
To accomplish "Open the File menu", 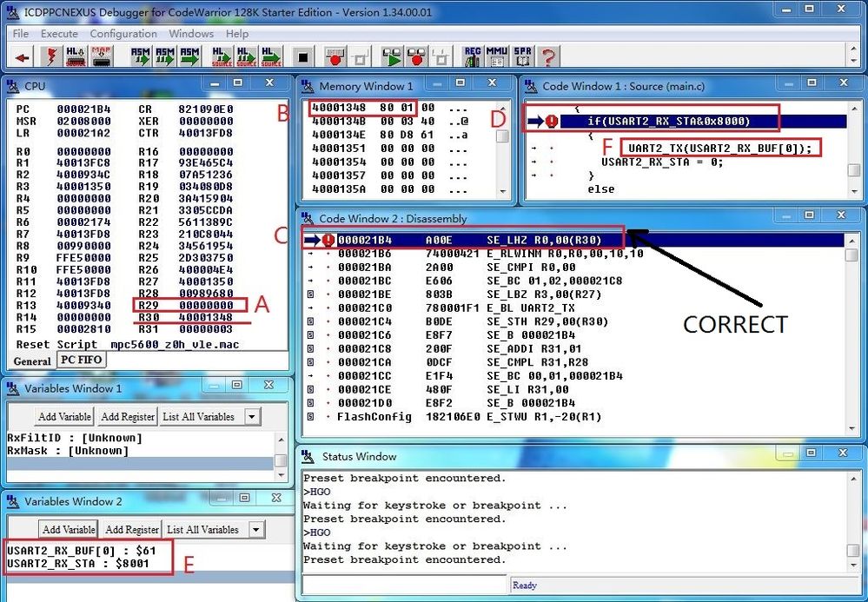I will pos(21,34).
